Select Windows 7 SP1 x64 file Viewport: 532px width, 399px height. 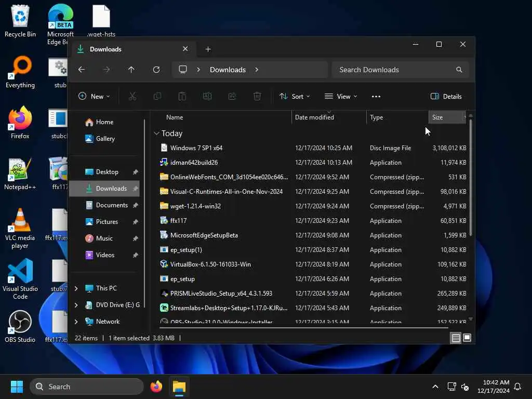[312, 148]
